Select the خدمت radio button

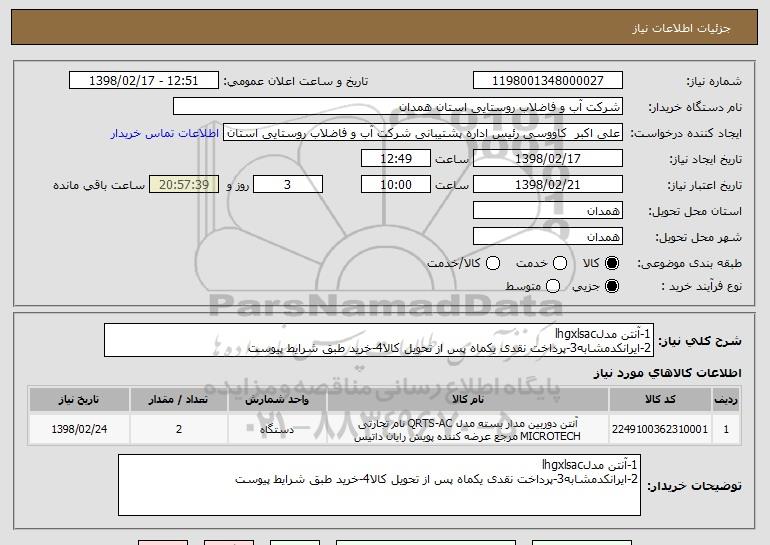560,263
